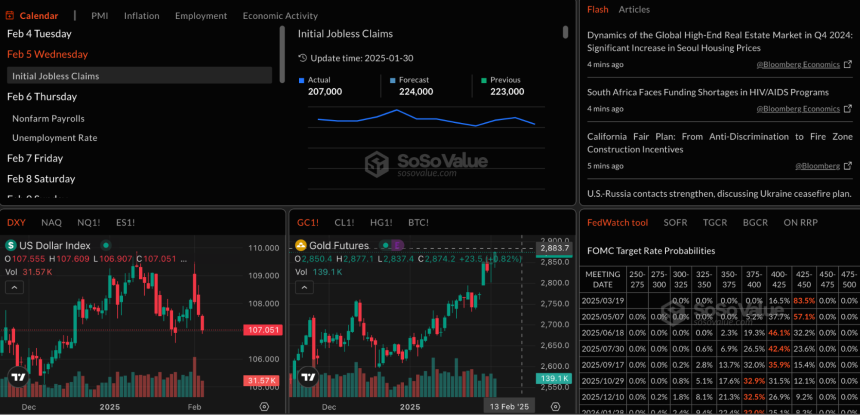Viewport: 860px width, 415px height.
Task: Click the blue Actual legend swatch
Action: point(301,81)
